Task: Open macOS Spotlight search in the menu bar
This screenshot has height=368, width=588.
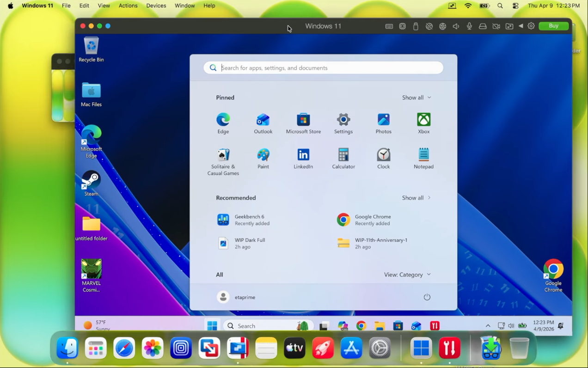Action: [500, 6]
